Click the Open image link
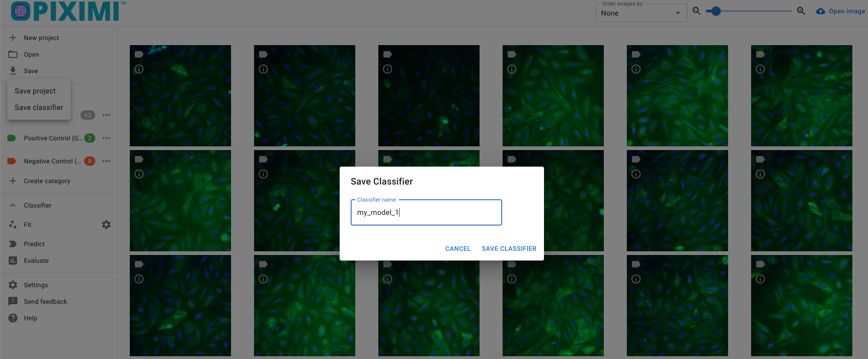Image resolution: width=868 pixels, height=359 pixels. (x=846, y=12)
